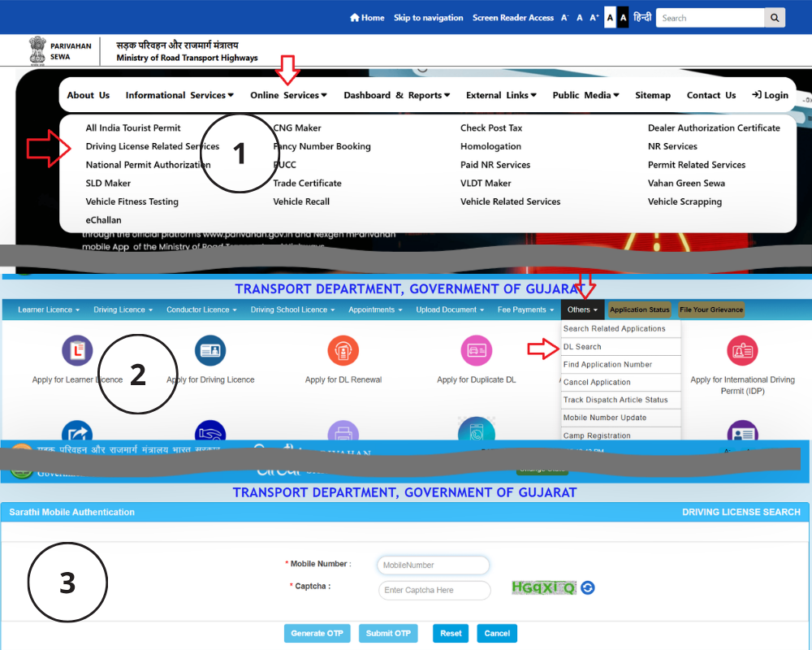Expand External Links dropdown

[501, 95]
